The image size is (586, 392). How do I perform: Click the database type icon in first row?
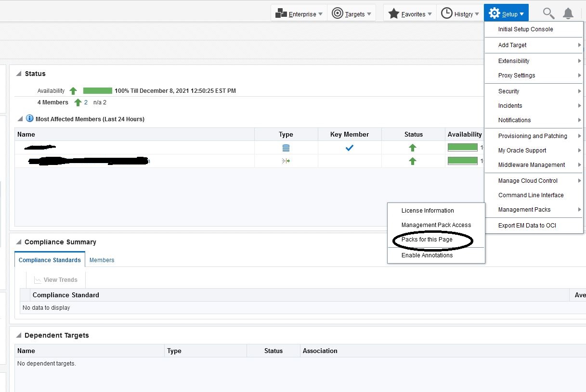coord(286,148)
